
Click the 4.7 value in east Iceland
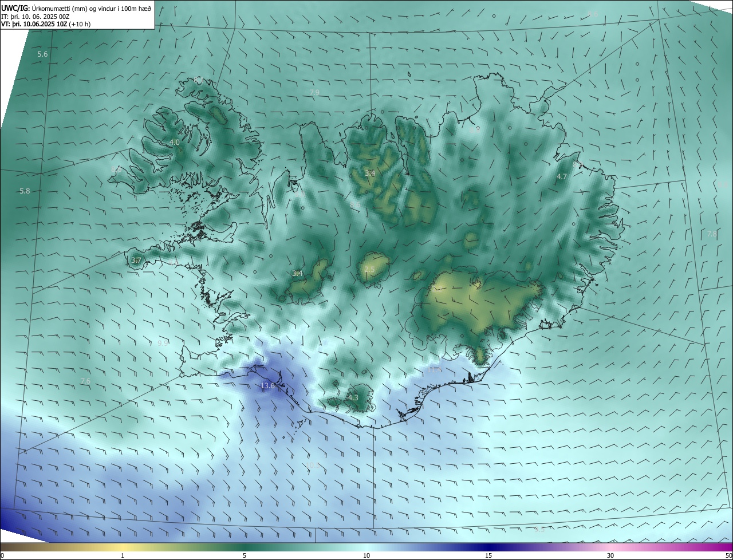[562, 177]
